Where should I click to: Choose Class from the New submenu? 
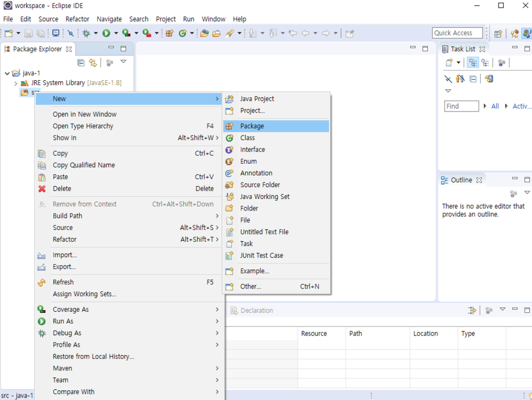pyautogui.click(x=276, y=138)
